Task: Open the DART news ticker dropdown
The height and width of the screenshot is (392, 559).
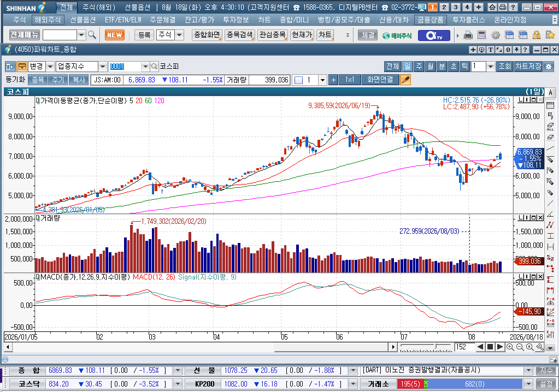Action: [529, 371]
